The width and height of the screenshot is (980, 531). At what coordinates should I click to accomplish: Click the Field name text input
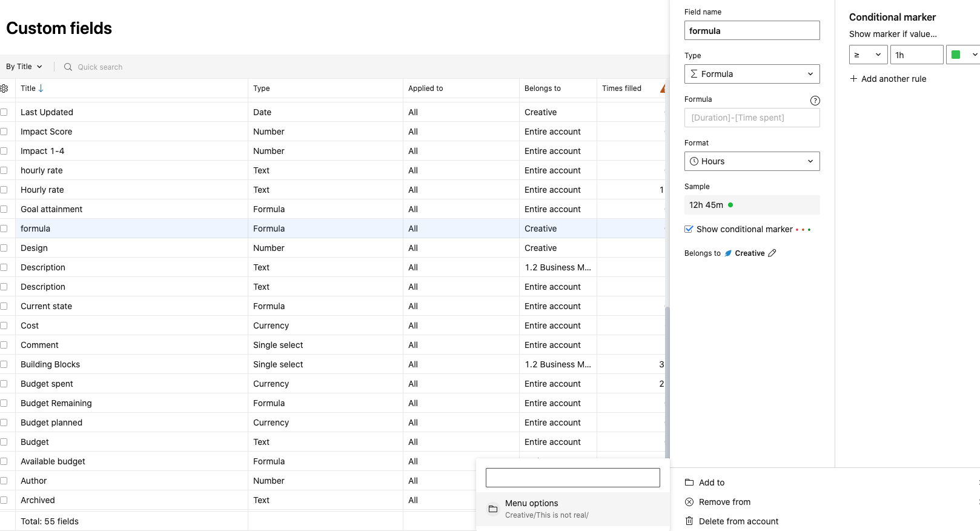point(752,30)
